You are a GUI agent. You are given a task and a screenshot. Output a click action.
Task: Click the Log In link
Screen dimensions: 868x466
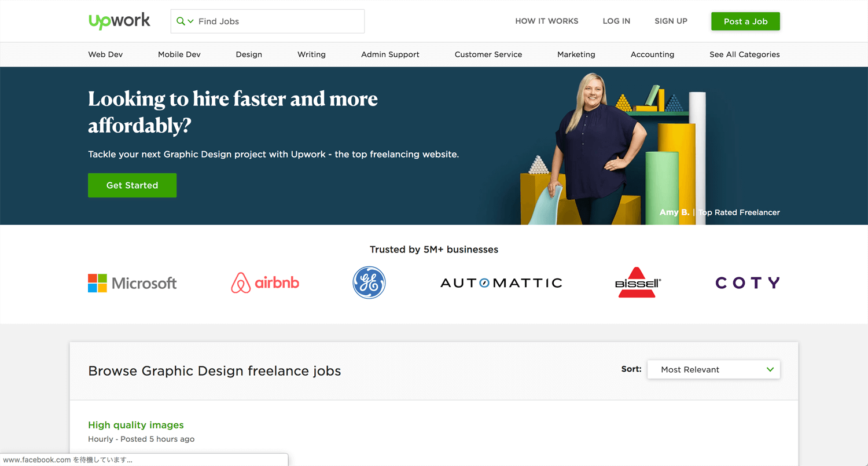coord(616,21)
